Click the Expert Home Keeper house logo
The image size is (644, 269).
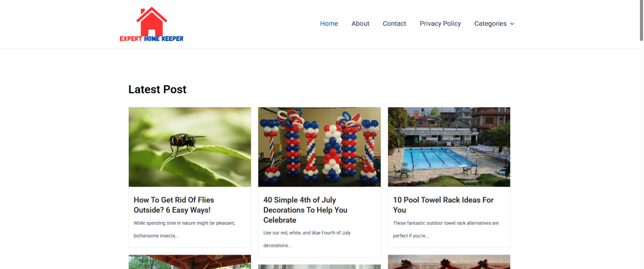point(151,24)
